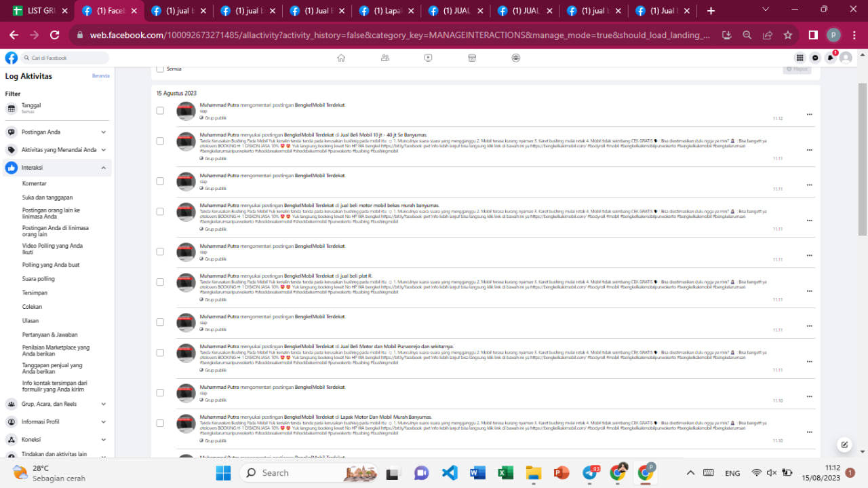
Task: Open the Friends icon in top navigation
Action: (x=385, y=58)
